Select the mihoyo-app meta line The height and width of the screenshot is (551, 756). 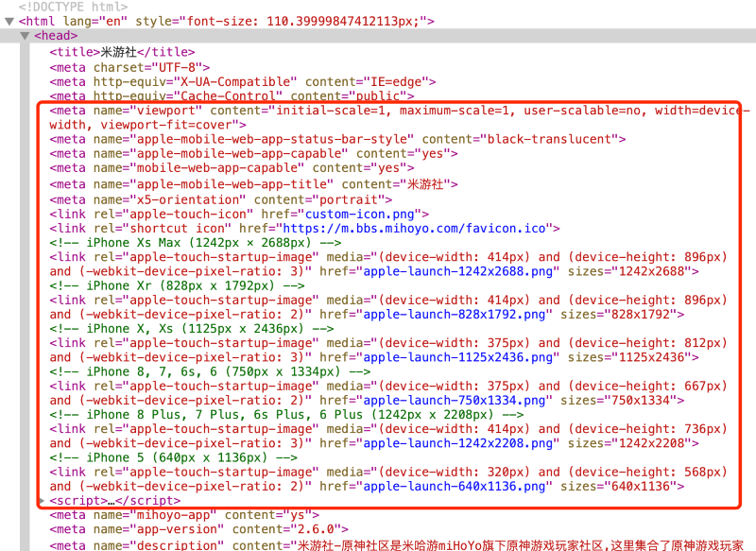pyautogui.click(x=184, y=515)
